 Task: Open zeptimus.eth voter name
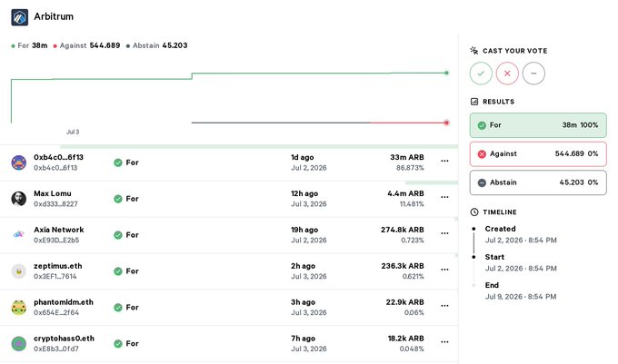click(58, 266)
